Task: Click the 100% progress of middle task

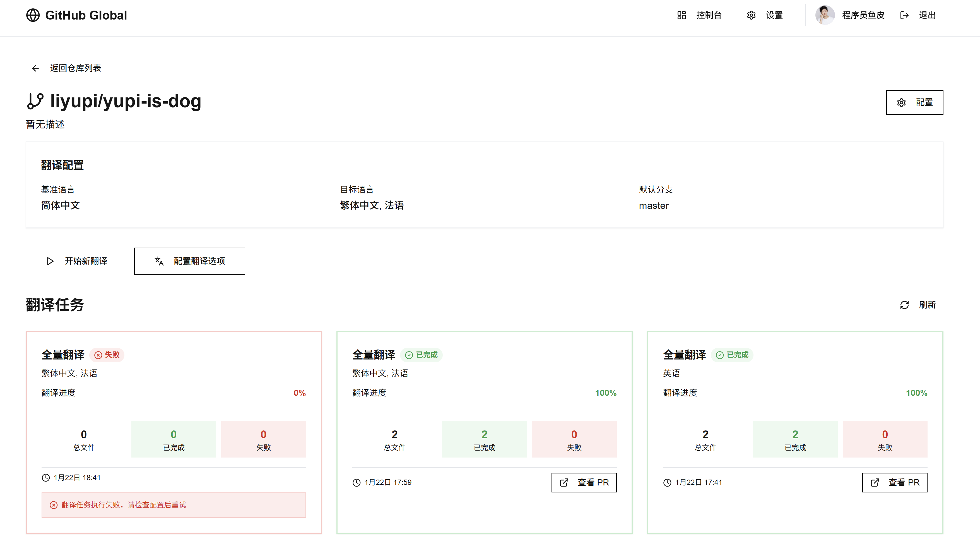Action: [x=606, y=393]
